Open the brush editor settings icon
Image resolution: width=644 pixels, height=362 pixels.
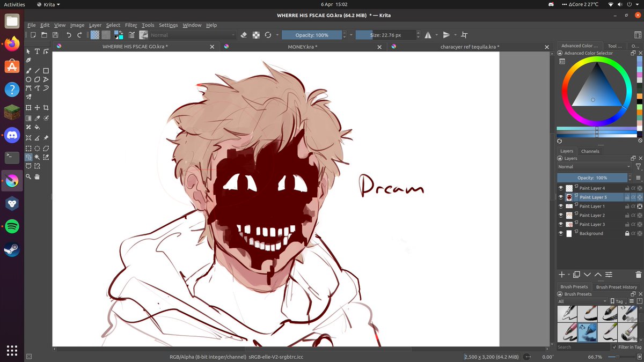[x=131, y=35]
